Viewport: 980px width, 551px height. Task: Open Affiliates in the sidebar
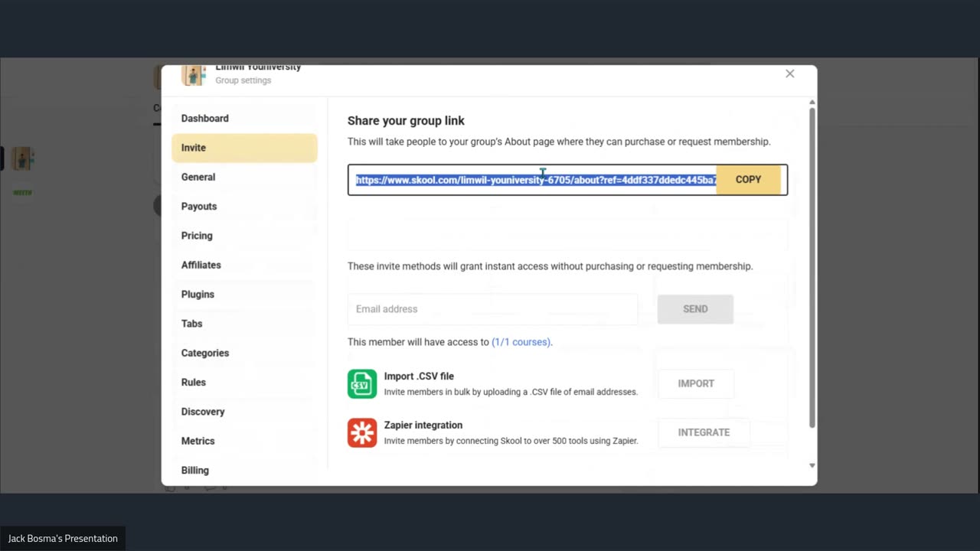point(244,265)
